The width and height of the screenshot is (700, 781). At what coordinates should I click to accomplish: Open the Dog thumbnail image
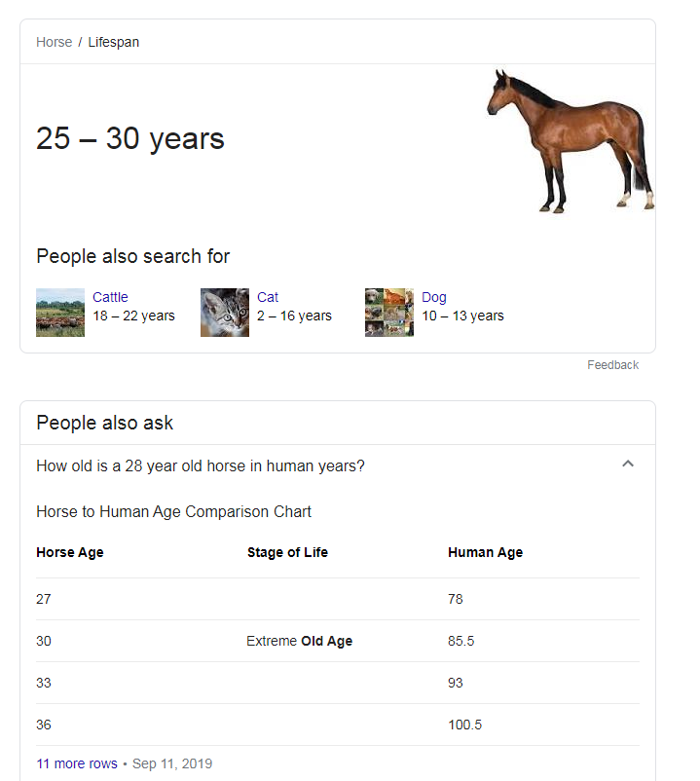[x=389, y=313]
